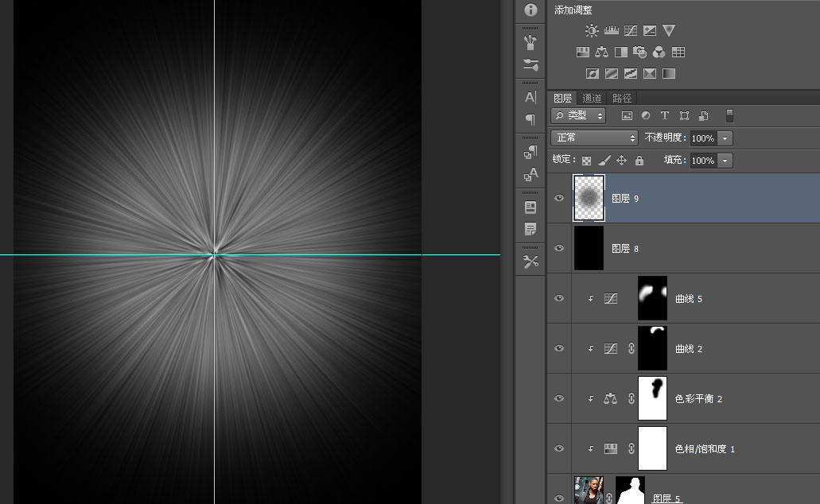820x504 pixels.
Task: Open the Tool Presets panel icon
Action: tap(530, 262)
